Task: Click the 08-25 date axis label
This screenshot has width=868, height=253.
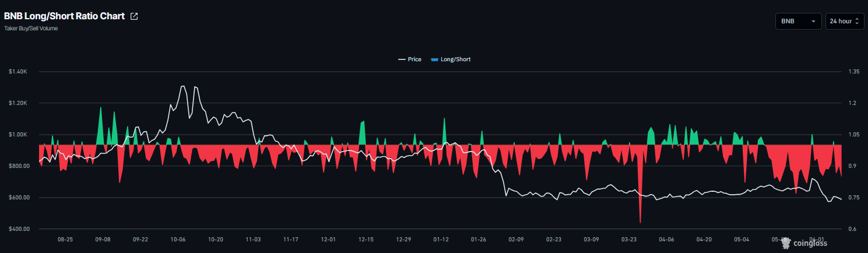Action: click(65, 240)
